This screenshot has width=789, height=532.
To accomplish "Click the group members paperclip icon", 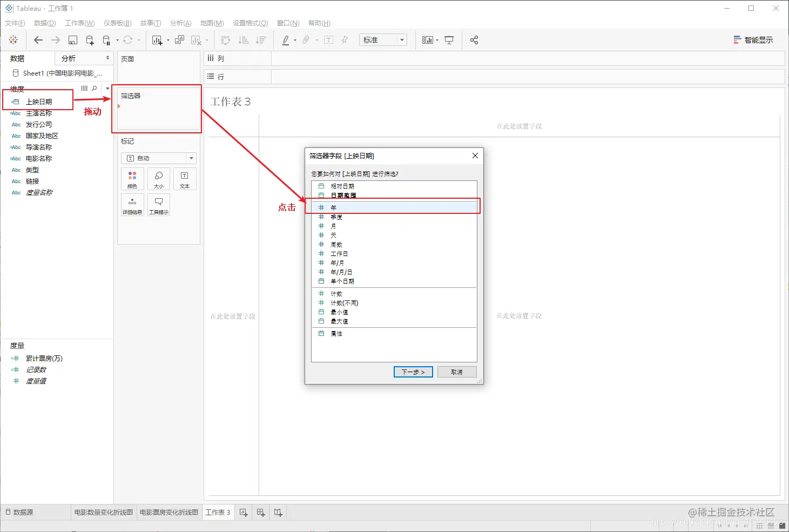I will click(306, 40).
